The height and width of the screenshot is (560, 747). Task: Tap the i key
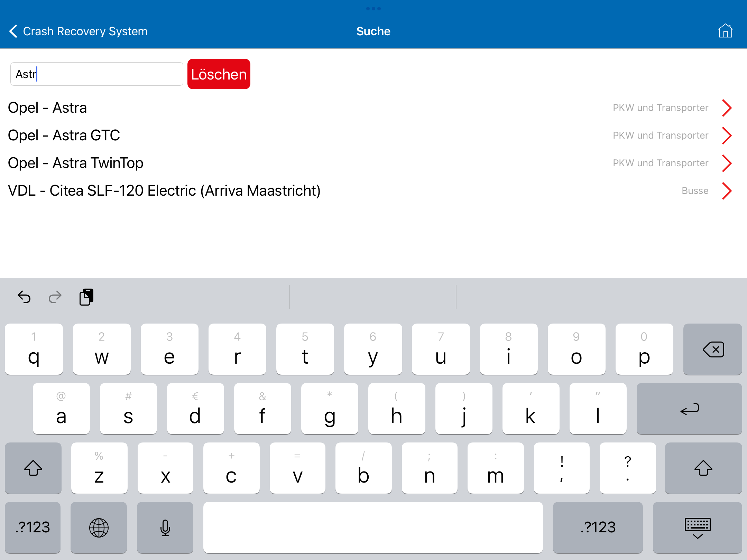(x=509, y=349)
